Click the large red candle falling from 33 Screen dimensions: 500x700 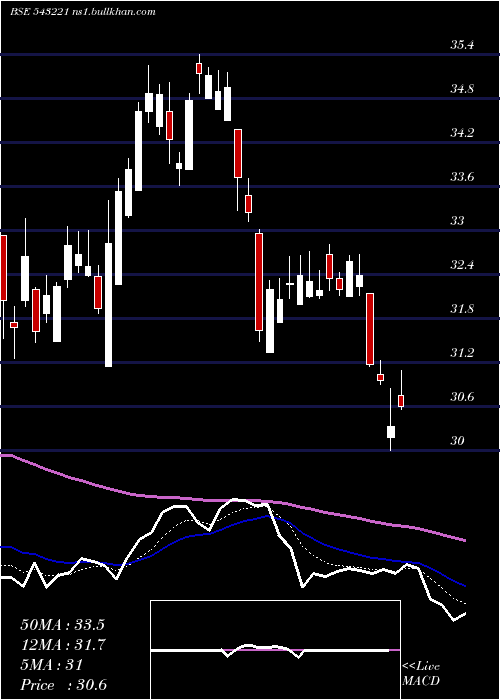(259, 282)
